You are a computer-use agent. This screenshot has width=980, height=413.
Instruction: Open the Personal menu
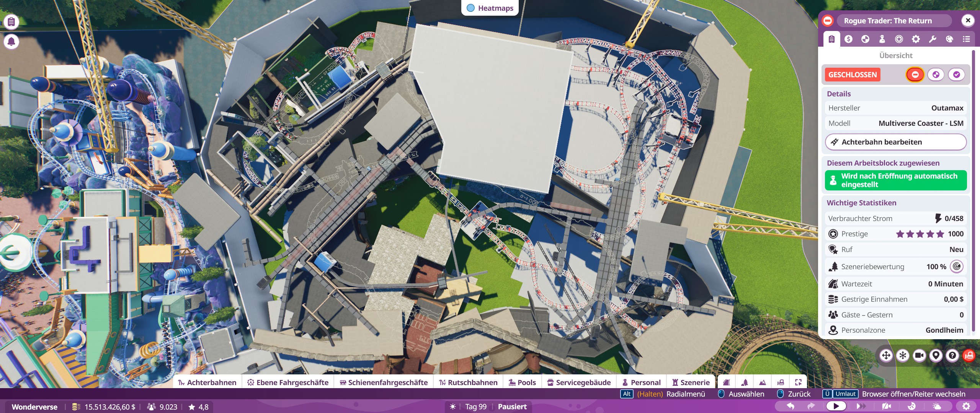click(x=642, y=382)
